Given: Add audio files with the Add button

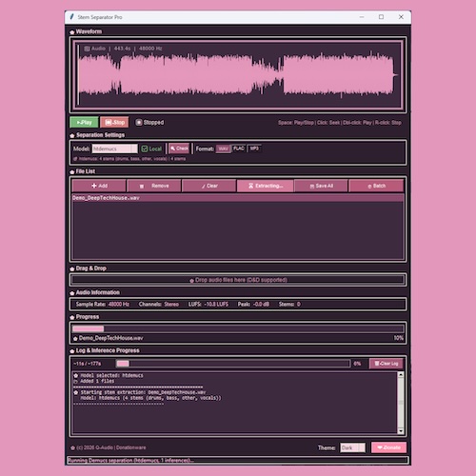Looking at the screenshot, I should point(99,186).
